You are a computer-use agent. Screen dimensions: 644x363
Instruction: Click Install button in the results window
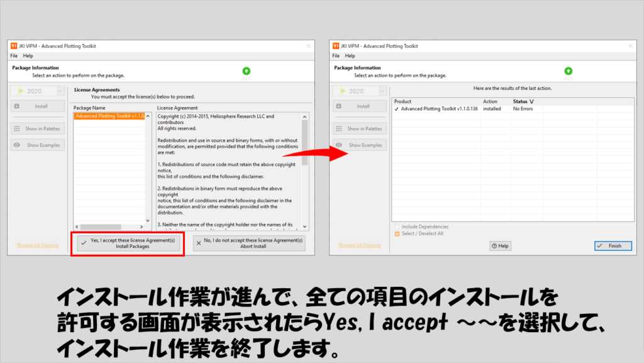pyautogui.click(x=360, y=106)
